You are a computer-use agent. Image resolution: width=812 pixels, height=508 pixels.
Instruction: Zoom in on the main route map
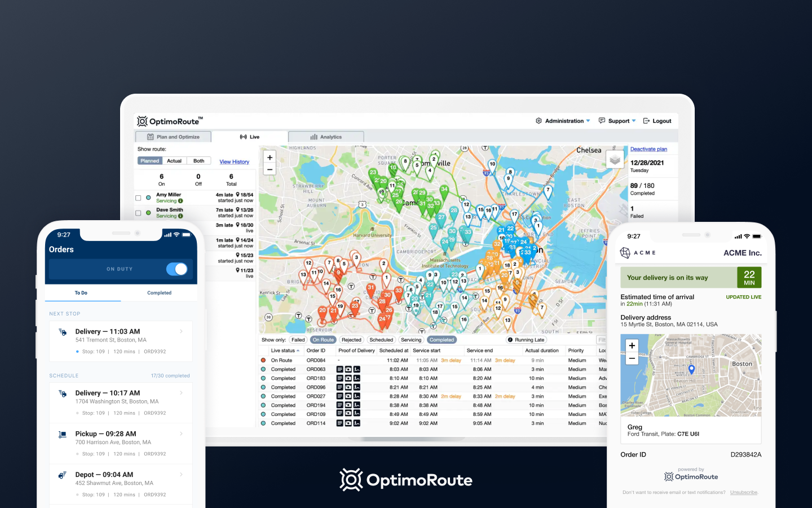point(270,157)
